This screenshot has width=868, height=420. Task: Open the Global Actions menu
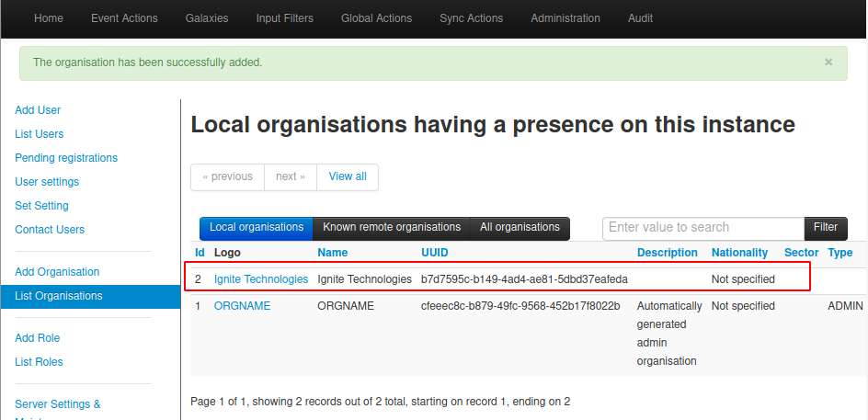tap(376, 18)
